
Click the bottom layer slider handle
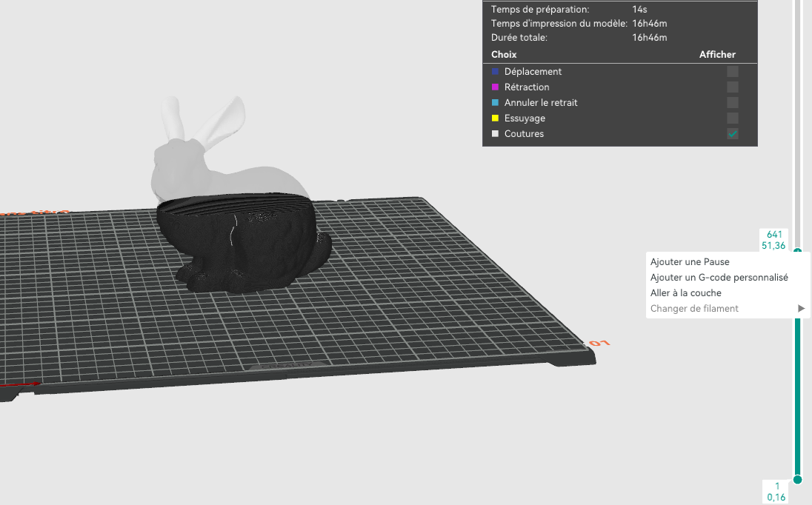(797, 480)
